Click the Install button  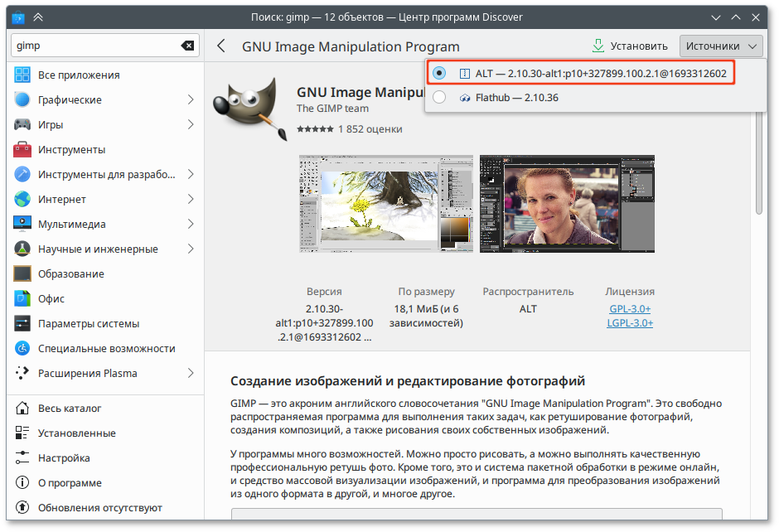click(x=629, y=46)
